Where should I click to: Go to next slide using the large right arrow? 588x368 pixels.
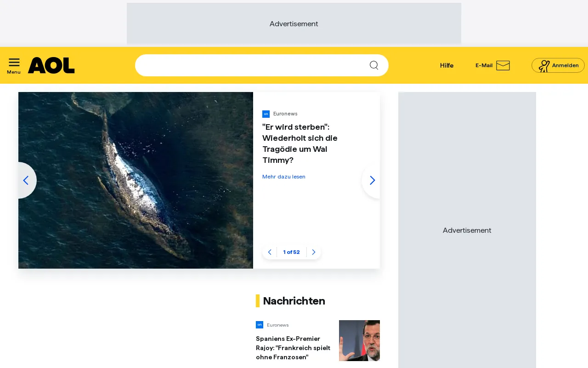372,180
